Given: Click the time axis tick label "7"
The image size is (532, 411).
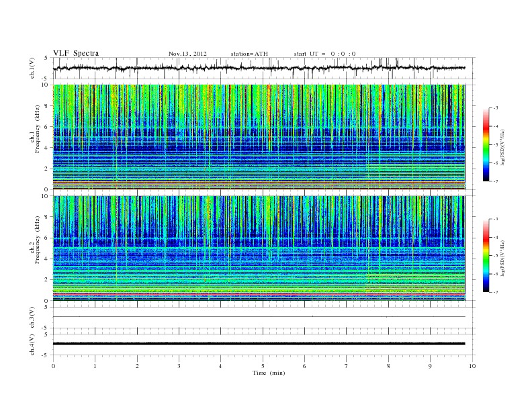Looking at the screenshot, I should [x=347, y=366].
